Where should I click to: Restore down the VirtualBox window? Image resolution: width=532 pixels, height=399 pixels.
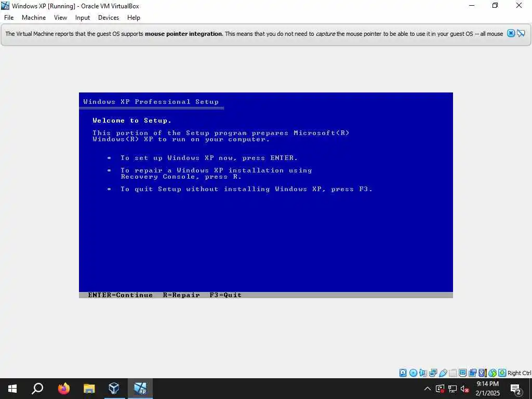(x=495, y=6)
